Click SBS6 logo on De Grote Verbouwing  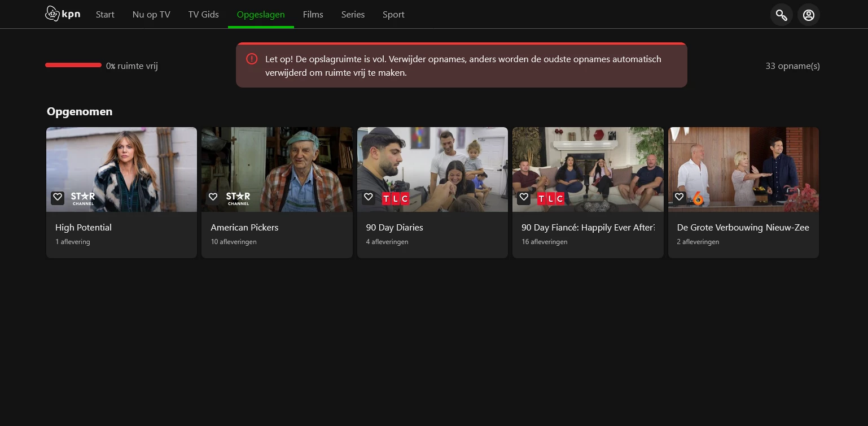[698, 198]
